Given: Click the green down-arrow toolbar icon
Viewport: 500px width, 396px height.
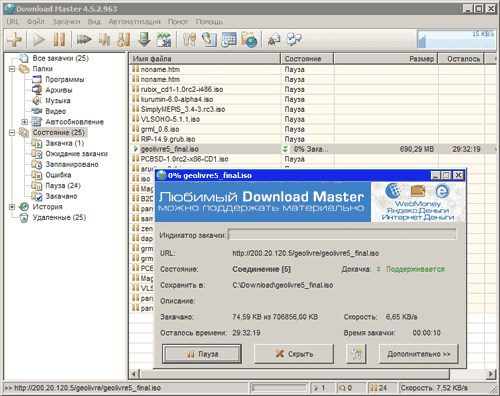Looking at the screenshot, I should tap(144, 39).
